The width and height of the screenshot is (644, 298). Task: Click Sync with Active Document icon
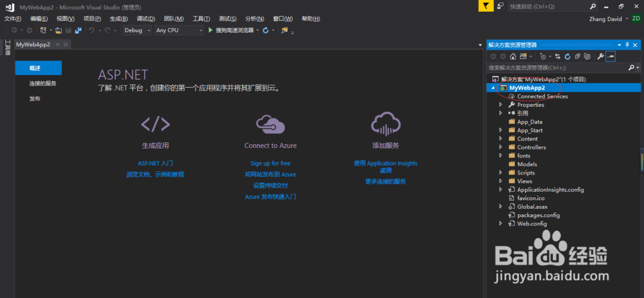pos(558,57)
